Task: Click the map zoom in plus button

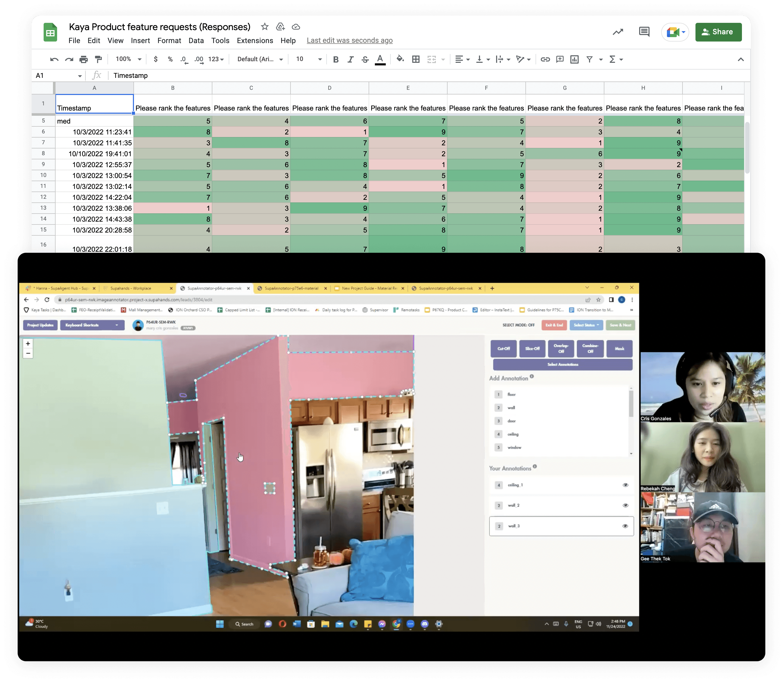Action: pyautogui.click(x=28, y=343)
